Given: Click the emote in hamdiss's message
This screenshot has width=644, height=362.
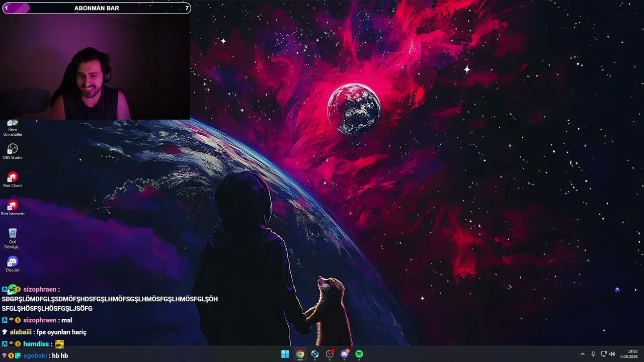Looking at the screenshot, I should coord(59,344).
